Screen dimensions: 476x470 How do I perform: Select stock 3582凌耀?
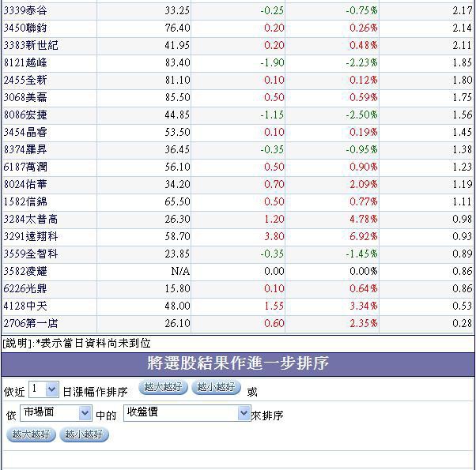pyautogui.click(x=25, y=271)
